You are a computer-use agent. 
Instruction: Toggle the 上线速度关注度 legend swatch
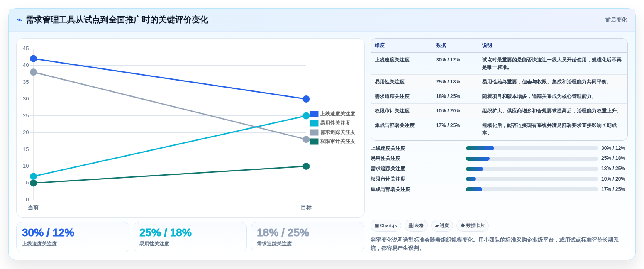[x=314, y=114]
